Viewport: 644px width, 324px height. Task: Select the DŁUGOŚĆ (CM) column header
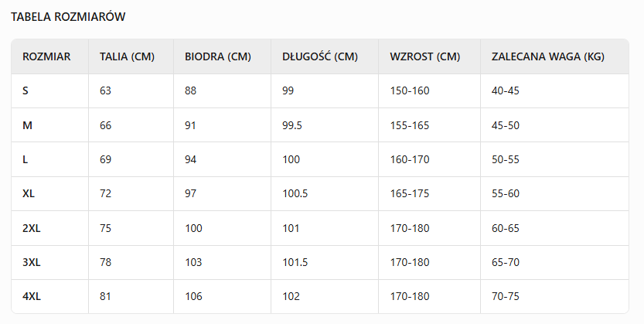click(320, 56)
